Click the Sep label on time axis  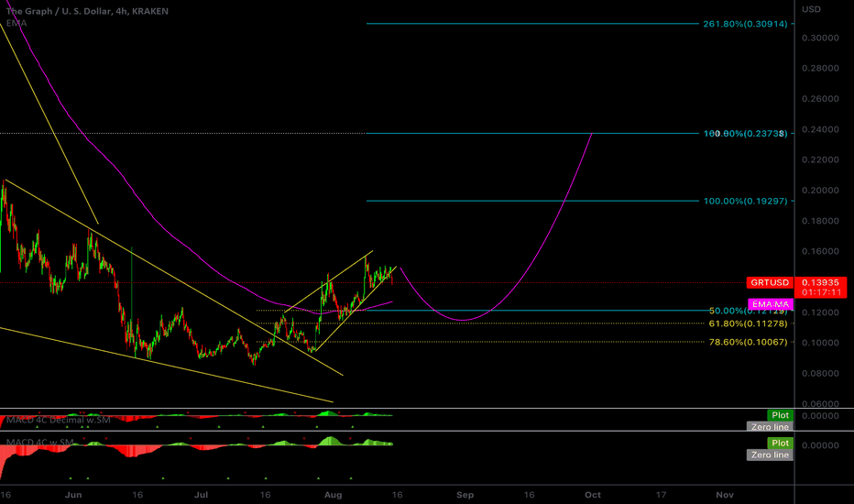465,495
